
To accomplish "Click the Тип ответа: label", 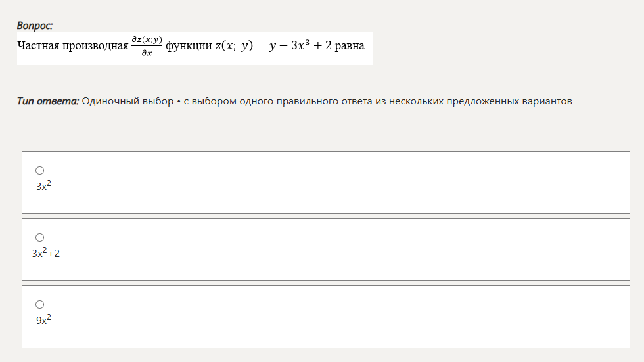I will [x=47, y=101].
